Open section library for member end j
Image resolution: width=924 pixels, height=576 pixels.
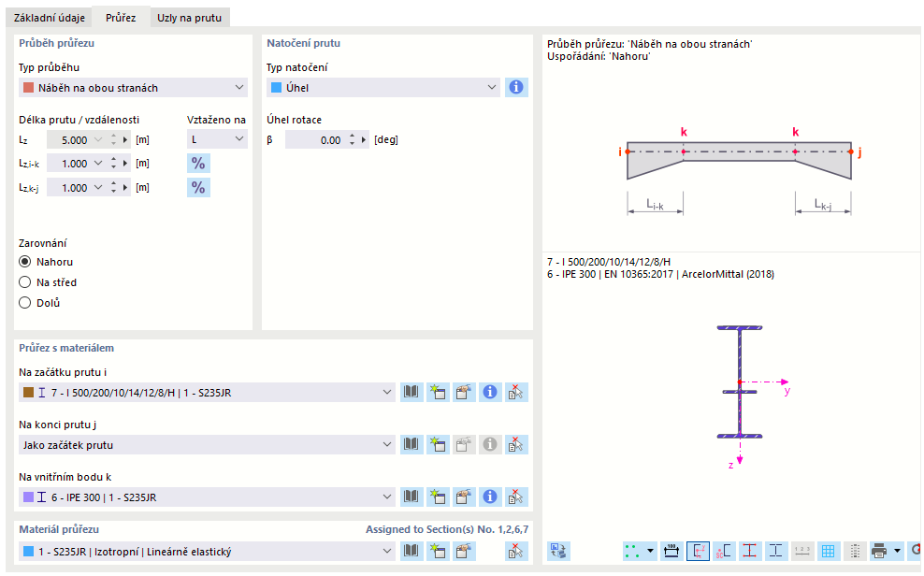pos(411,445)
